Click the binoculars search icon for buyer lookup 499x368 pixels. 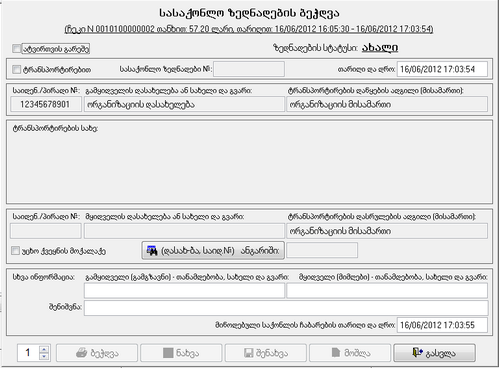[x=152, y=250]
